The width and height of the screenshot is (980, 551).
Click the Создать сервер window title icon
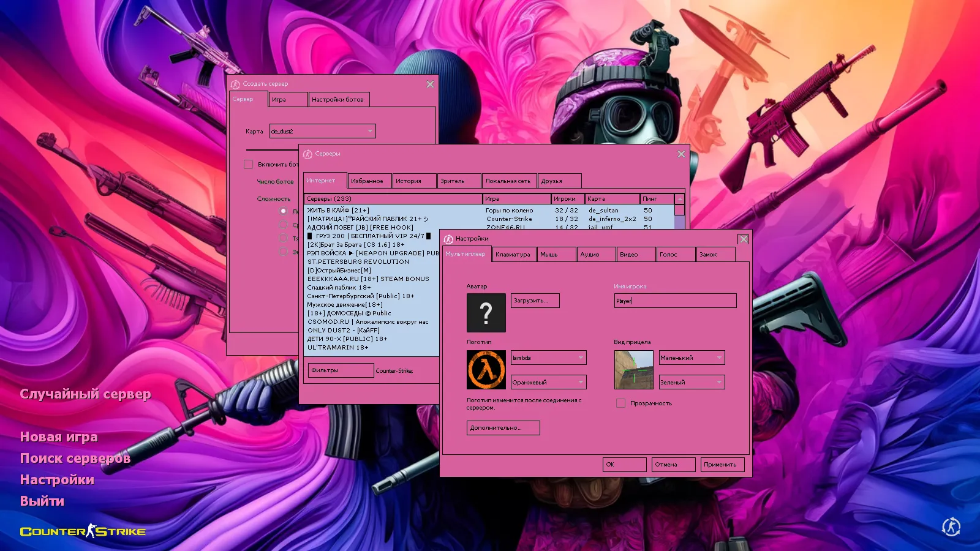click(235, 84)
